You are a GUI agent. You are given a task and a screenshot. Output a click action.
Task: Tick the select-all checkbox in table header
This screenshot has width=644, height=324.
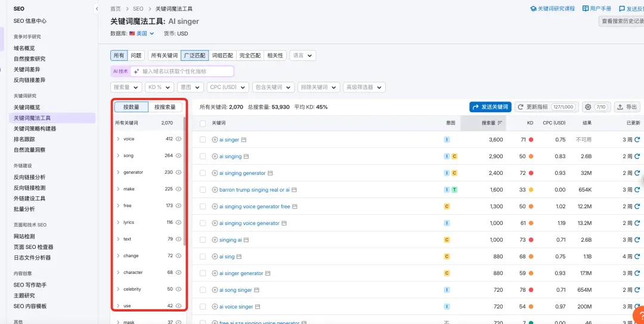click(203, 123)
